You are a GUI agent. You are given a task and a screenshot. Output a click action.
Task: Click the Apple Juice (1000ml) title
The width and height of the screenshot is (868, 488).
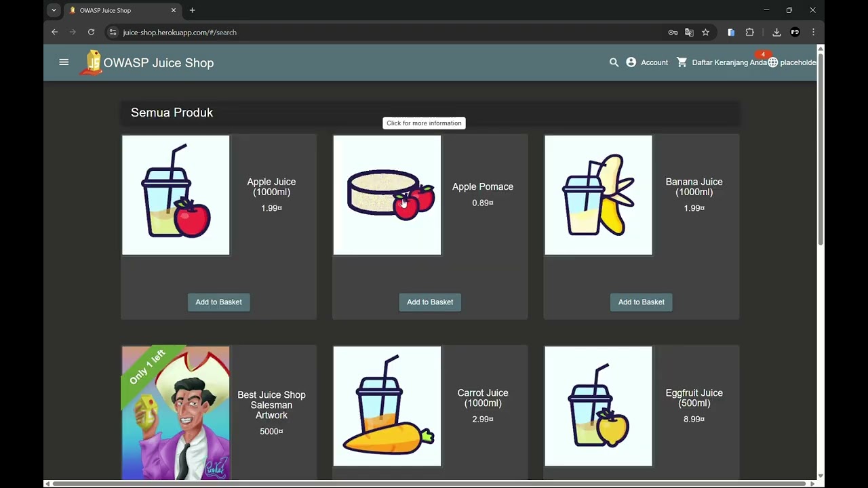coord(271,187)
